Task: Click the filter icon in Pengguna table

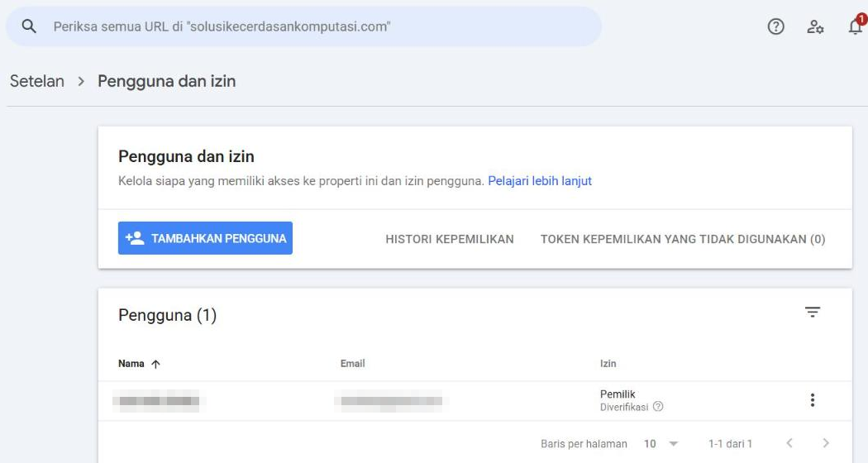Action: click(812, 312)
